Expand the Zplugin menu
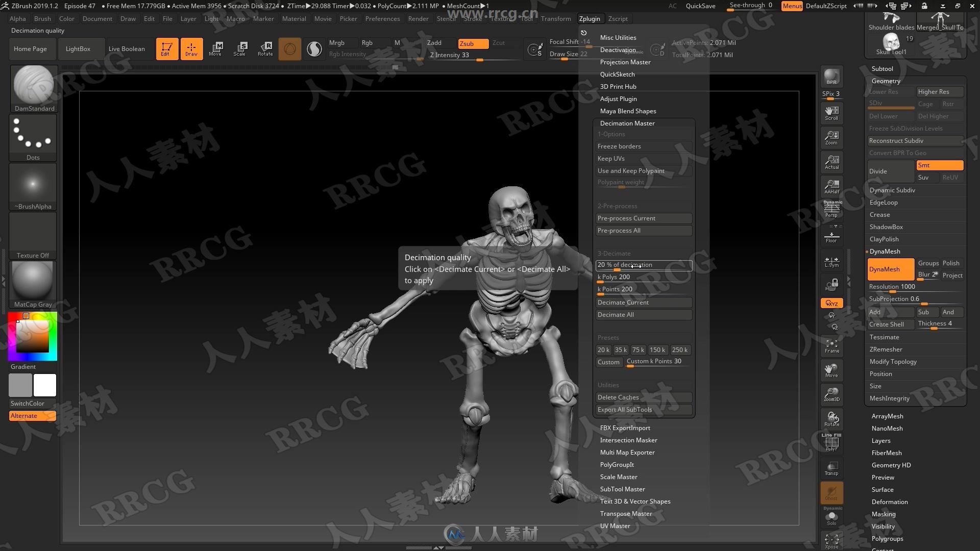Image resolution: width=980 pixels, height=551 pixels. point(589,18)
